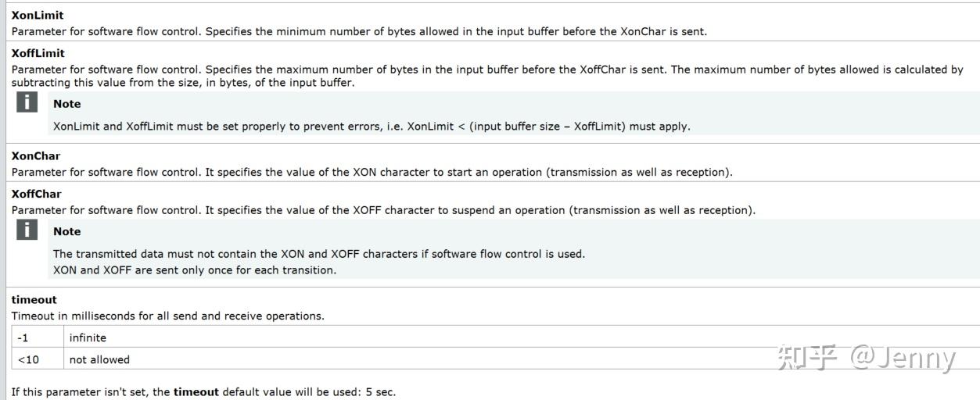
Task: Click the info icon beside the XON/XOFF characters note
Action: click(27, 230)
